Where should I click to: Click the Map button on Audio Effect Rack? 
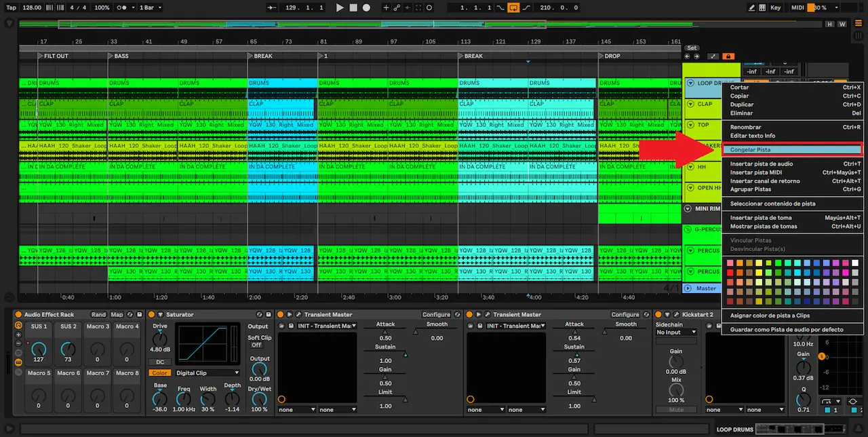point(117,314)
